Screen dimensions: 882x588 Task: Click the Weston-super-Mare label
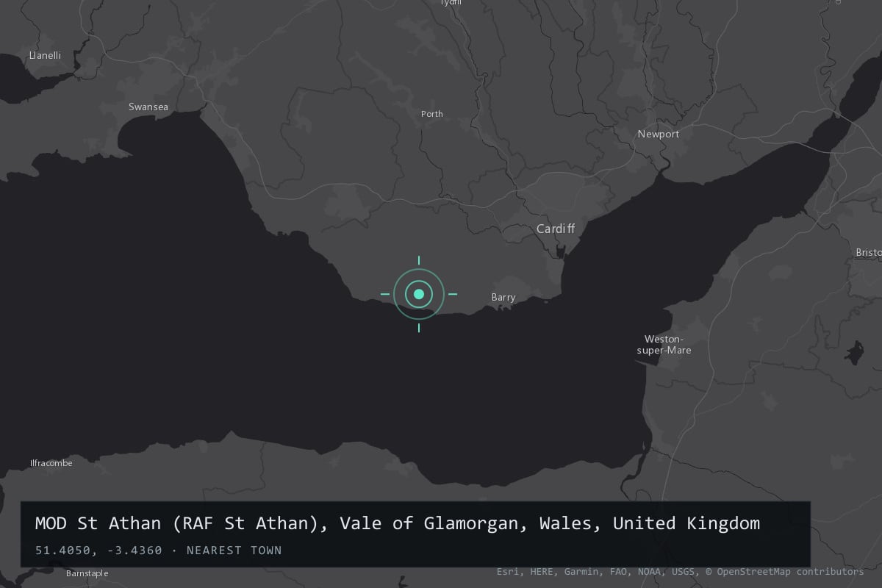664,345
